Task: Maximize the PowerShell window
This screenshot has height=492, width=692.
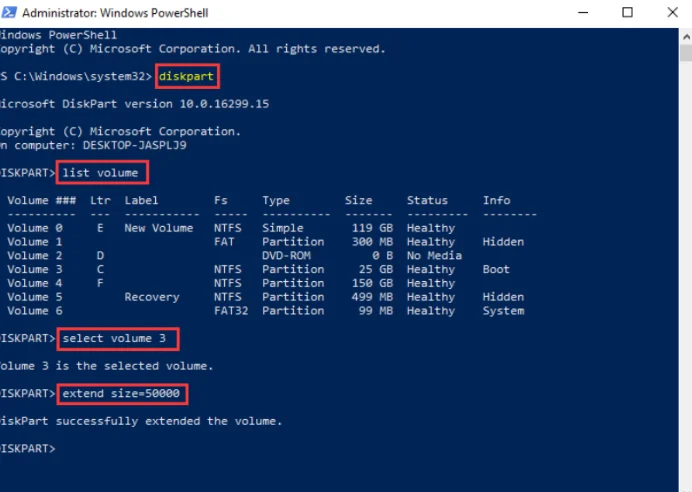Action: 627,12
